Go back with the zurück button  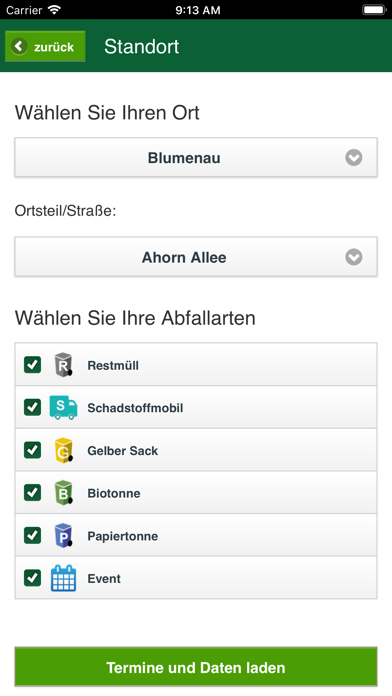(x=45, y=46)
